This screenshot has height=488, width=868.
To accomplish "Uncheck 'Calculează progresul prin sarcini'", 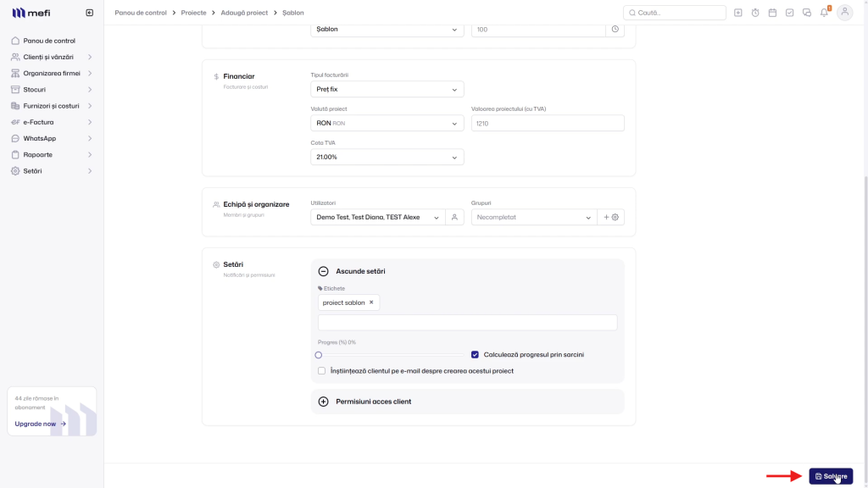I will [x=475, y=355].
